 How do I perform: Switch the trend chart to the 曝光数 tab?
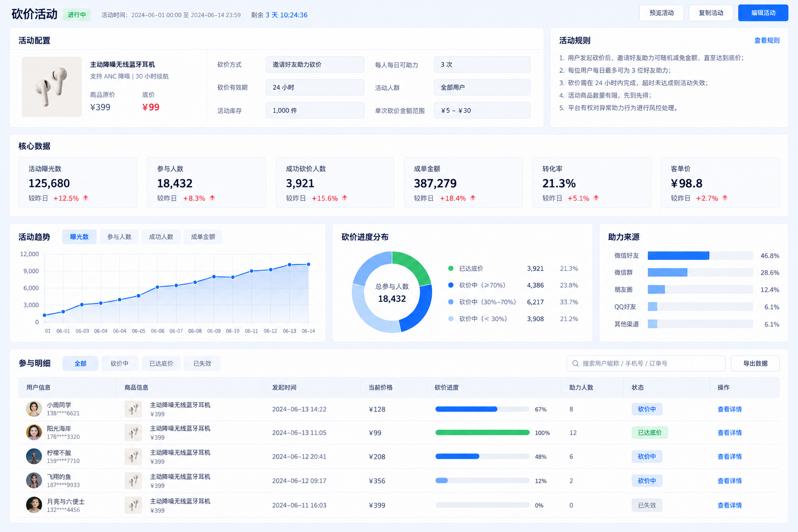coord(79,237)
